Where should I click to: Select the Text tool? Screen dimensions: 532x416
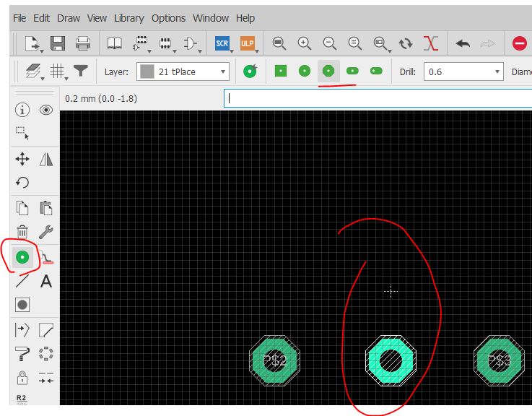click(x=46, y=281)
